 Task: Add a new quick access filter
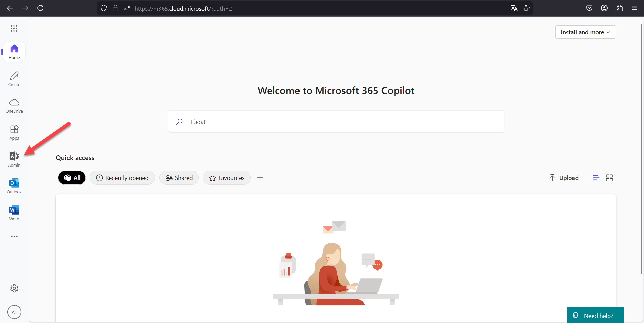[260, 178]
